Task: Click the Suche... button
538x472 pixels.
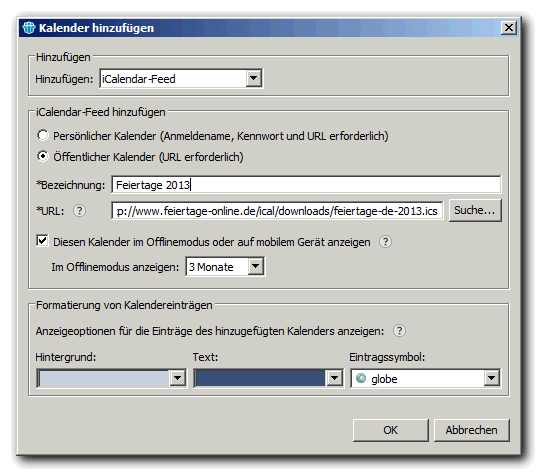Action: click(x=475, y=210)
